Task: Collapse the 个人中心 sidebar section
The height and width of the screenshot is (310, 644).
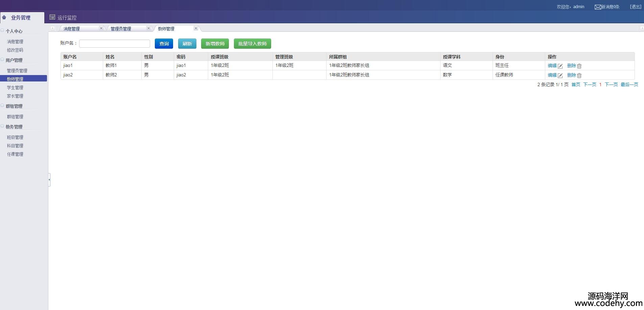Action: click(x=2, y=31)
